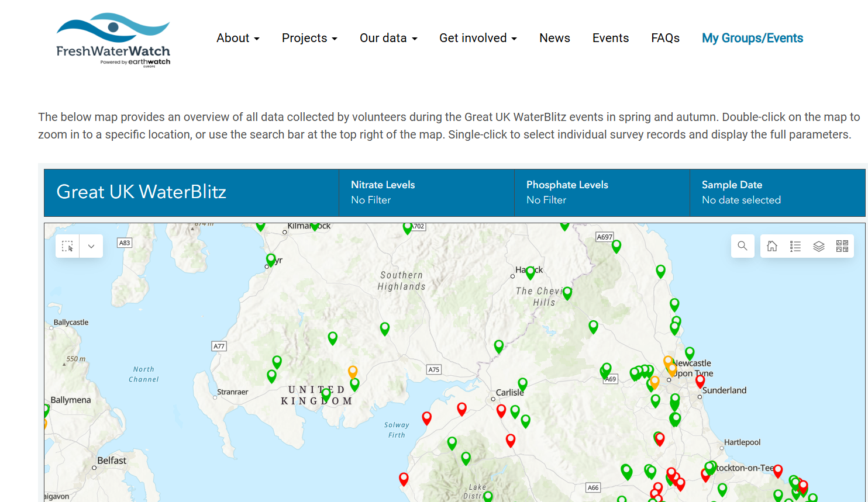
Task: Open My Groups/Events
Action: pyautogui.click(x=752, y=37)
